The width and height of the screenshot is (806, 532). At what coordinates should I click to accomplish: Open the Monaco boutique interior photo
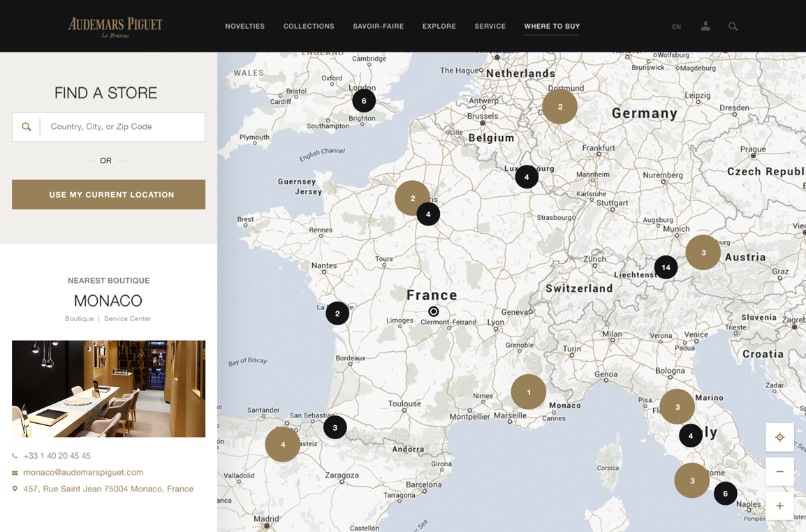click(108, 389)
